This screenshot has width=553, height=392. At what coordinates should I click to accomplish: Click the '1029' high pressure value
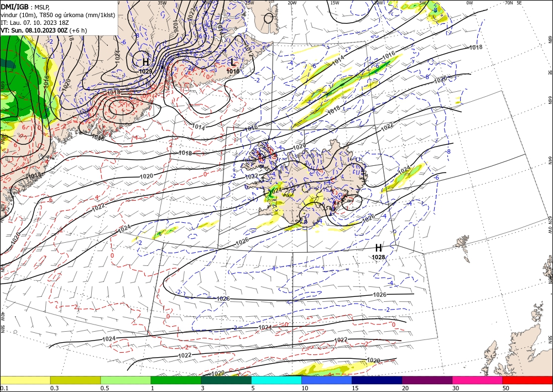click(145, 71)
